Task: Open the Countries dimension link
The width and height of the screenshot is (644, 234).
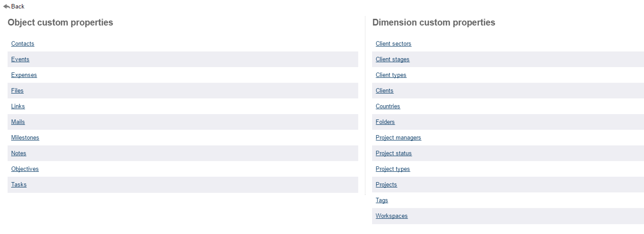Action: click(x=388, y=106)
